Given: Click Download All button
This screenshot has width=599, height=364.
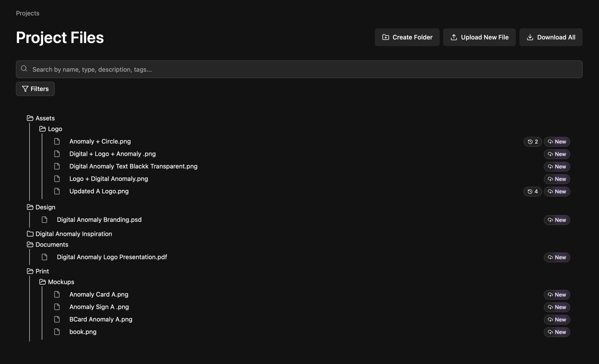Looking at the screenshot, I should pyautogui.click(x=551, y=37).
